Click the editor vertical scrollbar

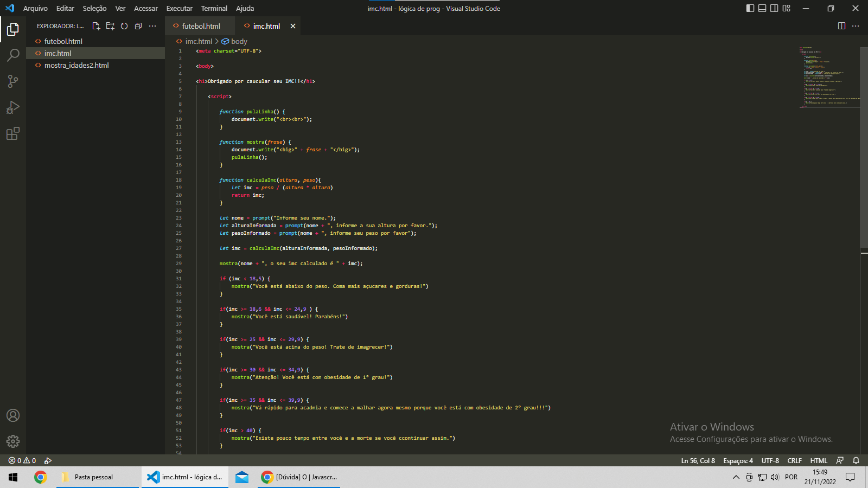click(x=864, y=146)
